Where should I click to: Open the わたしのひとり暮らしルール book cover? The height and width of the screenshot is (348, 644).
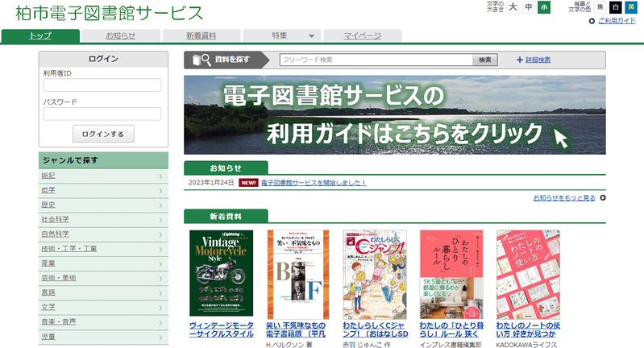click(451, 275)
